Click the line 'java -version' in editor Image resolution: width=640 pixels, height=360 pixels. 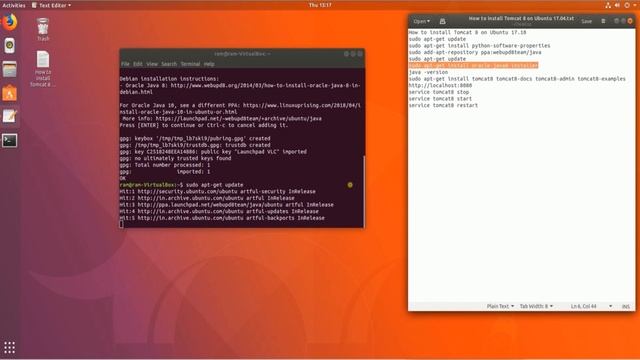pos(428,72)
